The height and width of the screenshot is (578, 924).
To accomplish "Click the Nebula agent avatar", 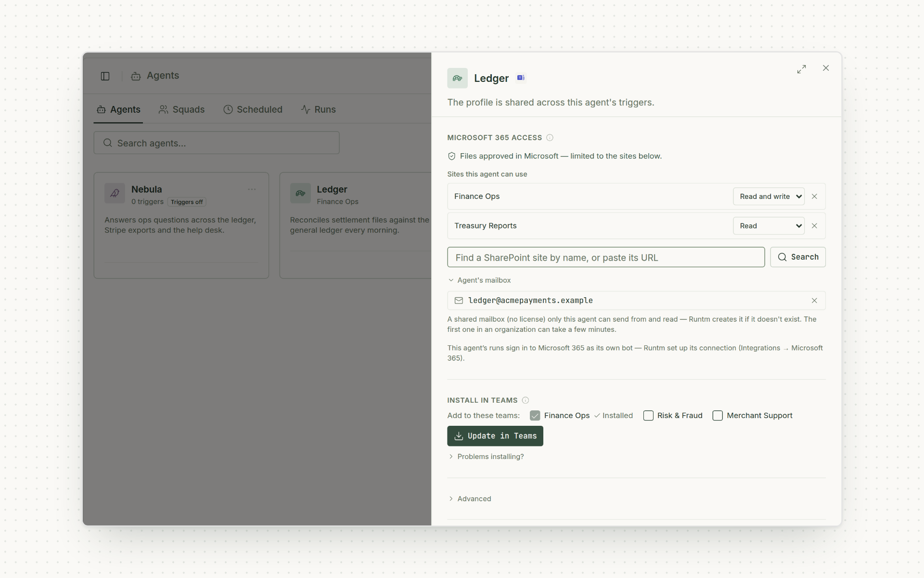I will coord(115,193).
